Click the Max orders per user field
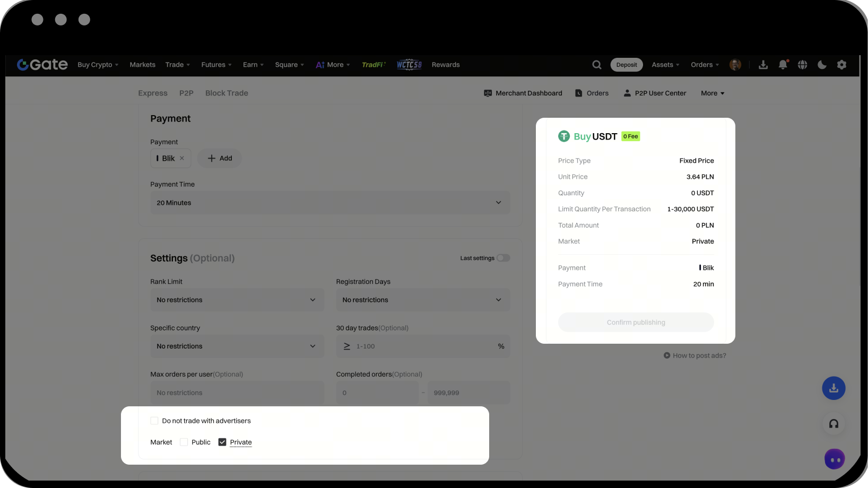 point(237,393)
